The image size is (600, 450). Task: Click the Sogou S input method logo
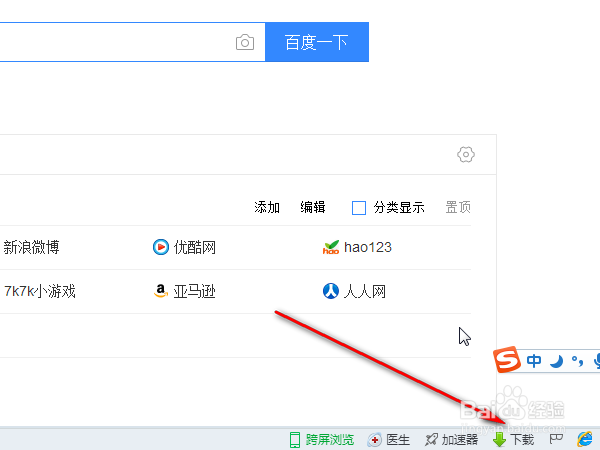(x=507, y=360)
